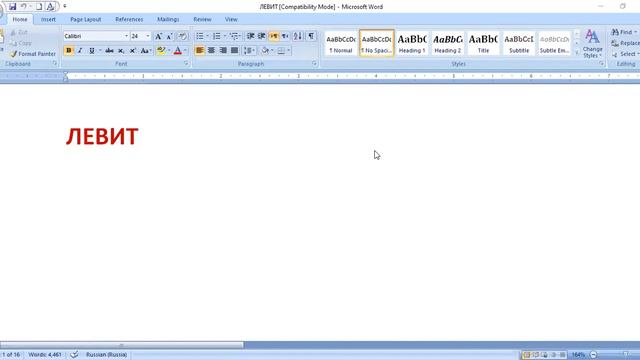Apply the text highlight color

[161, 51]
